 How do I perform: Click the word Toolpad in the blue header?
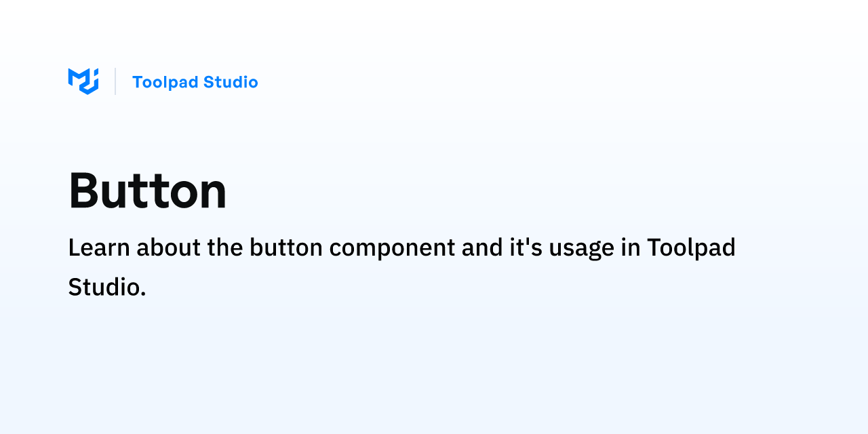tap(165, 82)
